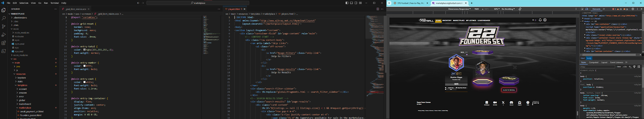Toggle secondary side bar in VS Code title bar
The height and width of the screenshot is (119, 644).
pos(356,3)
